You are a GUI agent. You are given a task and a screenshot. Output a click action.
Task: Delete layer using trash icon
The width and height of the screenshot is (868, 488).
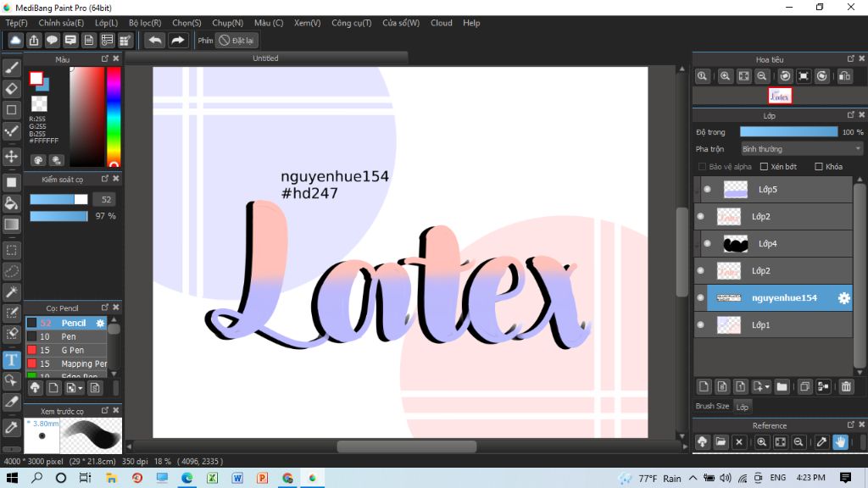[x=846, y=386]
